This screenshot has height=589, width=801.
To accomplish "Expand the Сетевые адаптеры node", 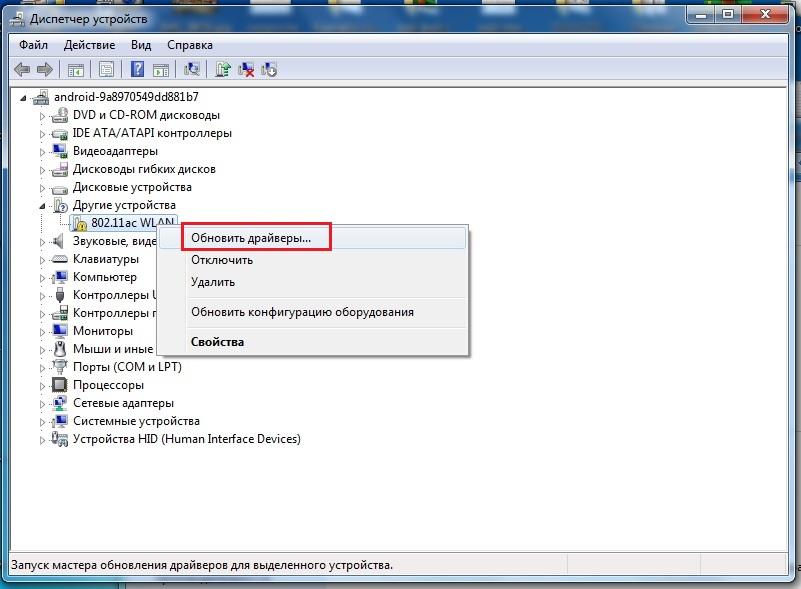I will [x=42, y=404].
